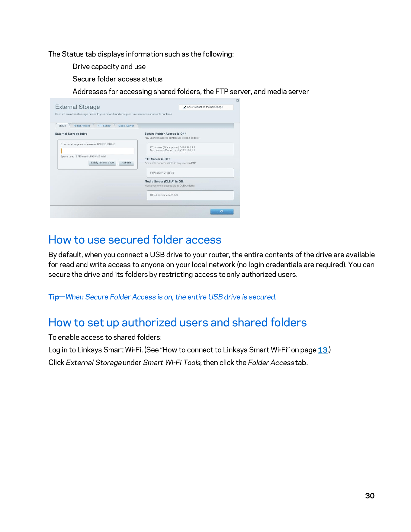This screenshot has height=532, width=411.
Task: Toggle Show widget on the homepage checkbox
Action: [185, 107]
